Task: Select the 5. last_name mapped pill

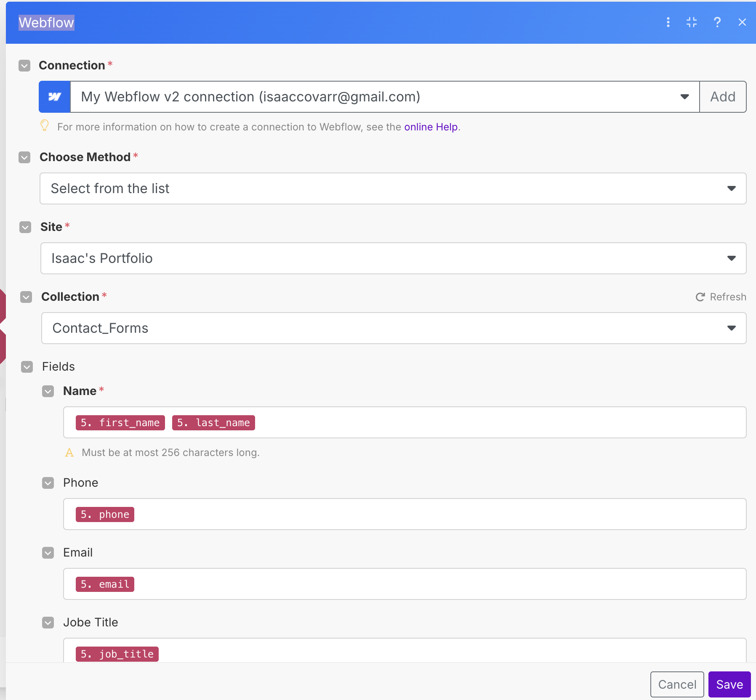Action: [x=213, y=423]
